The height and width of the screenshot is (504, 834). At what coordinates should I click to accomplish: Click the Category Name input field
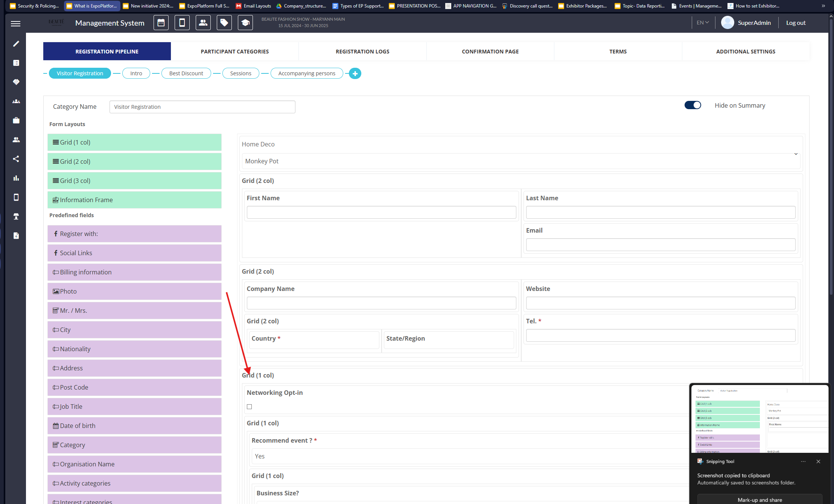[202, 107]
